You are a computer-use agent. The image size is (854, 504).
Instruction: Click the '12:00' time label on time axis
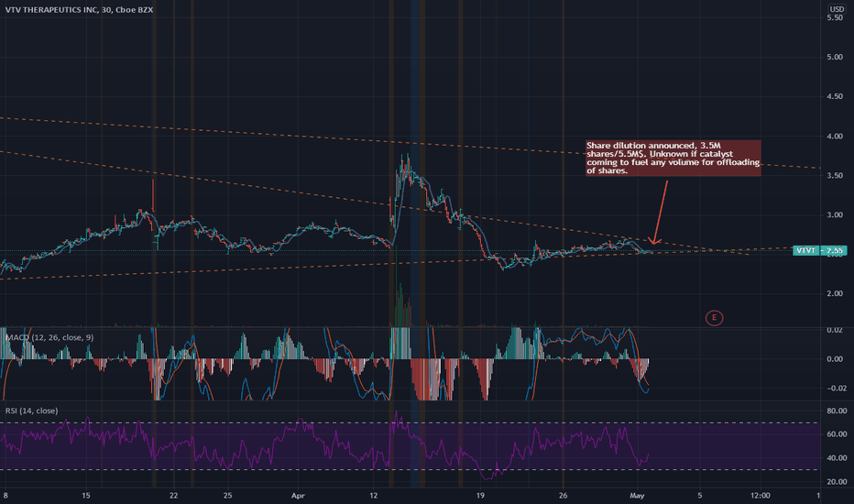click(x=761, y=496)
